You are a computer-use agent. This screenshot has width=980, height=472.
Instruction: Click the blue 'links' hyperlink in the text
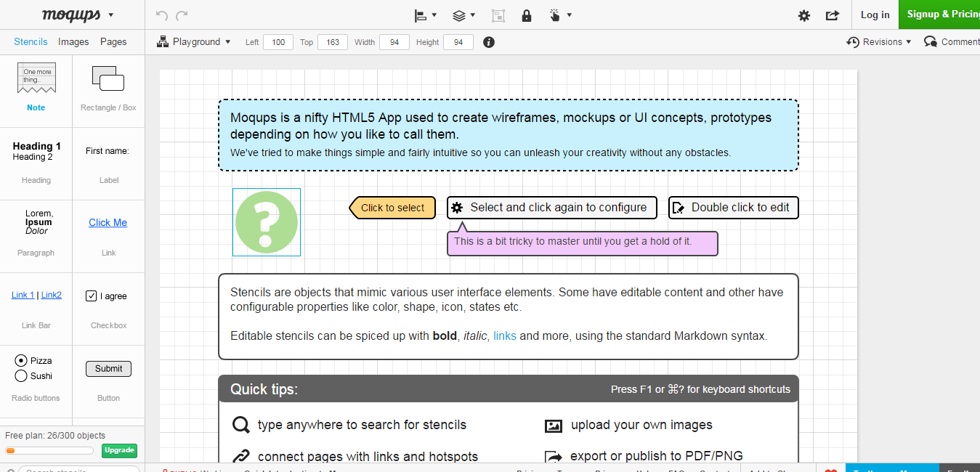click(505, 335)
